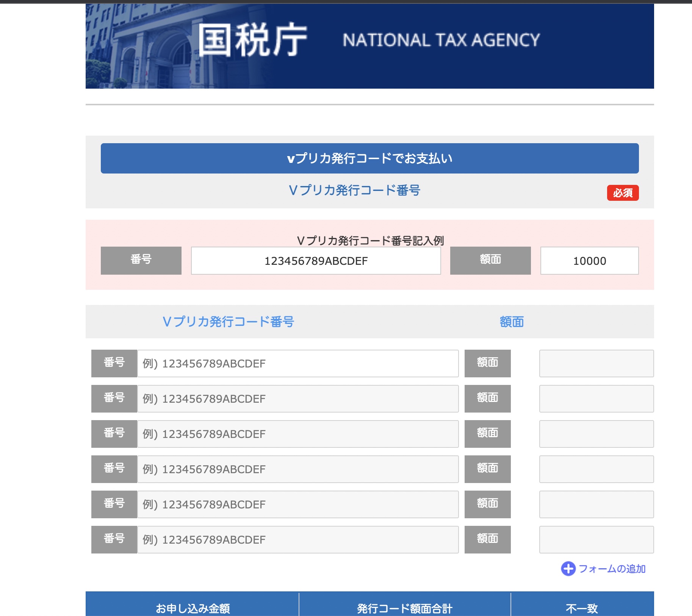Click the first row's 額面 amount input field
This screenshot has height=616, width=692.
point(596,363)
